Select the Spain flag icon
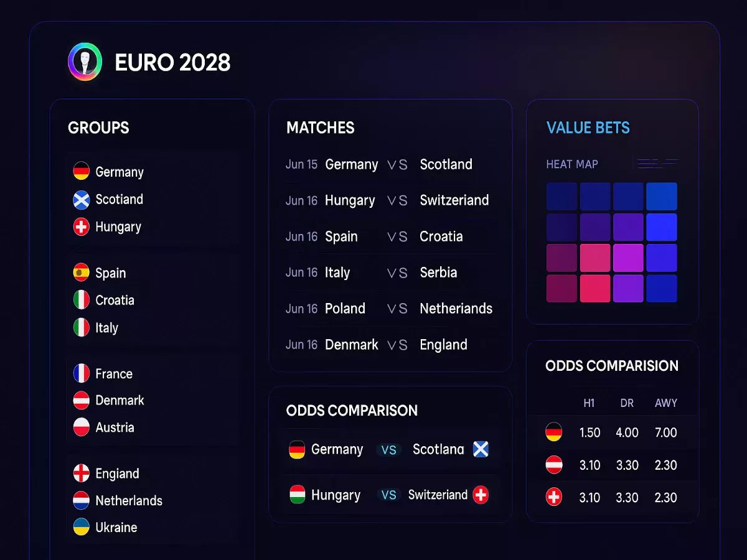 [81, 273]
